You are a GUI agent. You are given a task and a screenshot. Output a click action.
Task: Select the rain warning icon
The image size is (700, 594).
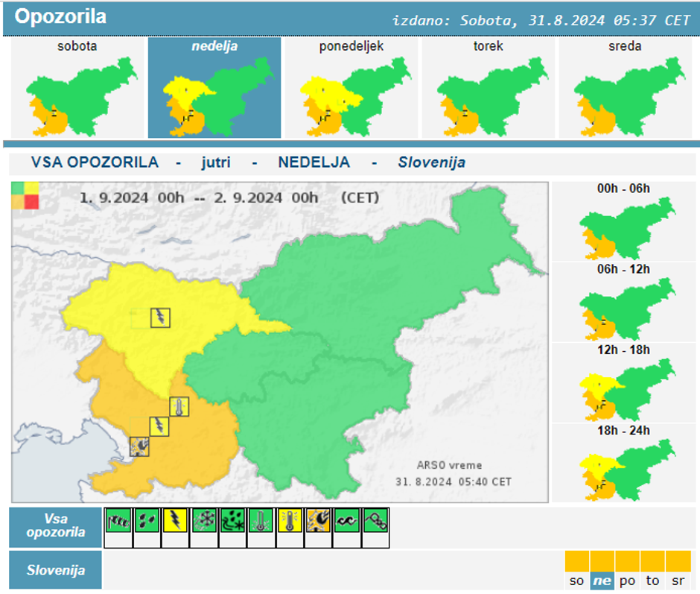click(147, 520)
